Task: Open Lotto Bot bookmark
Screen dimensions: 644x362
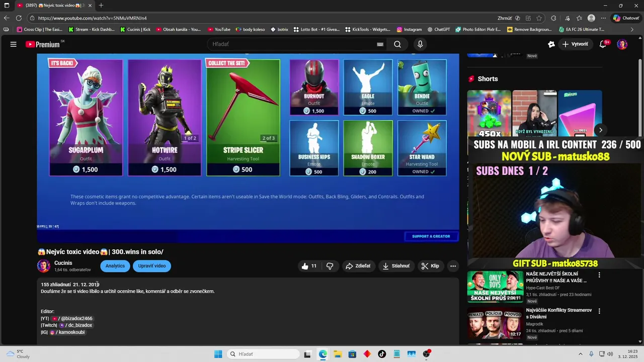Action: [316, 30]
